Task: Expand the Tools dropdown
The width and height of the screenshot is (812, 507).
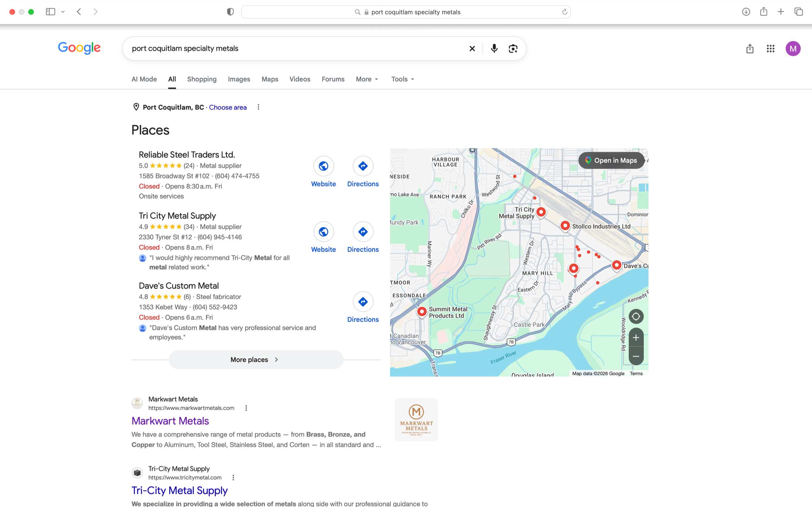Action: point(403,79)
